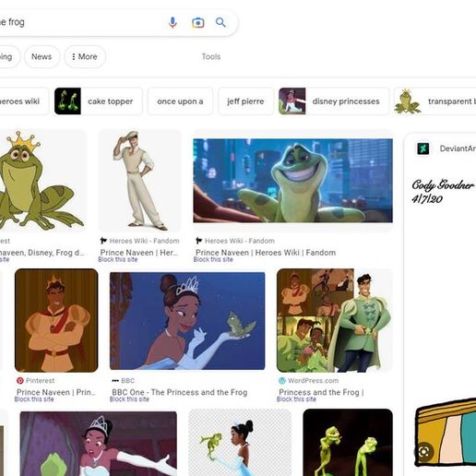The width and height of the screenshot is (476, 476).
Task: Open search by image camera icon
Action: pyautogui.click(x=197, y=22)
